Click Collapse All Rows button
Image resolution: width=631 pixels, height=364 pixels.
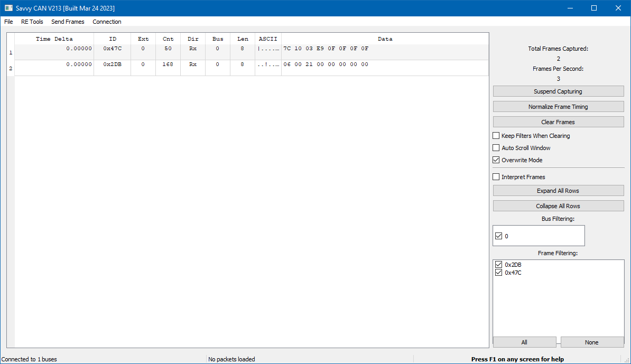pos(558,206)
